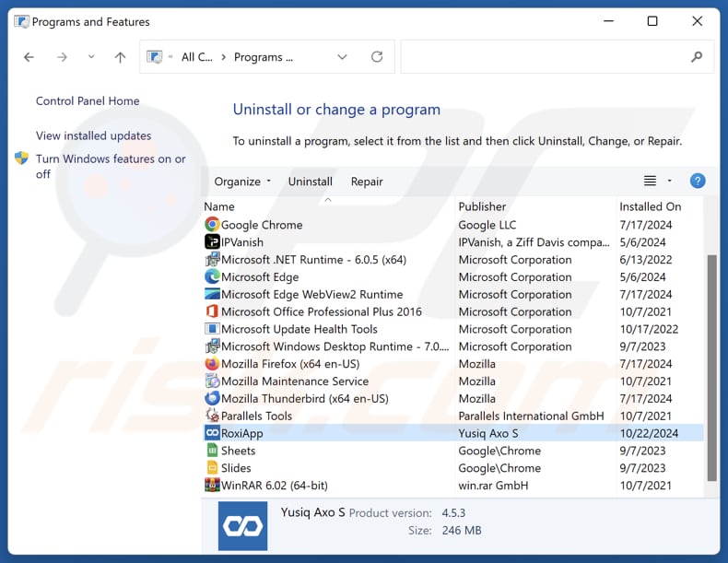The image size is (728, 563).
Task: Click the Microsoft Edge program icon
Action: pyautogui.click(x=212, y=277)
